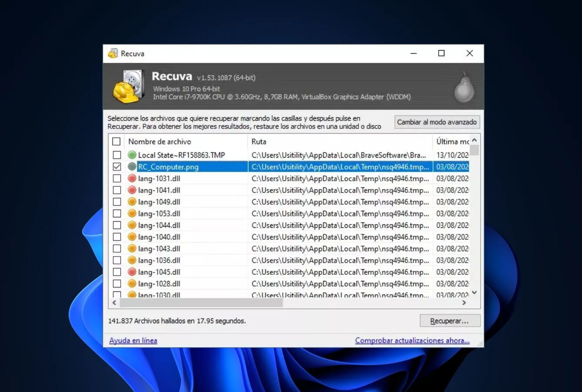
Task: Click red status dot of lang-1045.dll
Action: click(132, 272)
